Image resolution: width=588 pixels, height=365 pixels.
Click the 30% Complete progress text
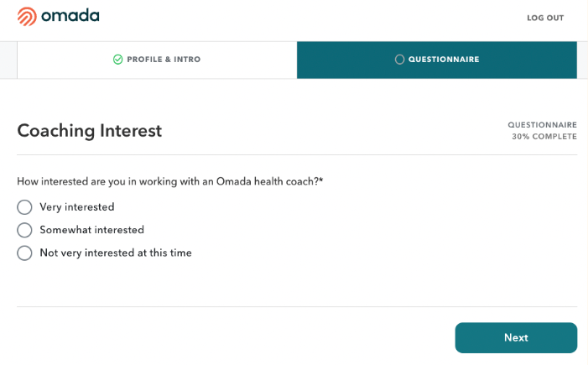[544, 137]
